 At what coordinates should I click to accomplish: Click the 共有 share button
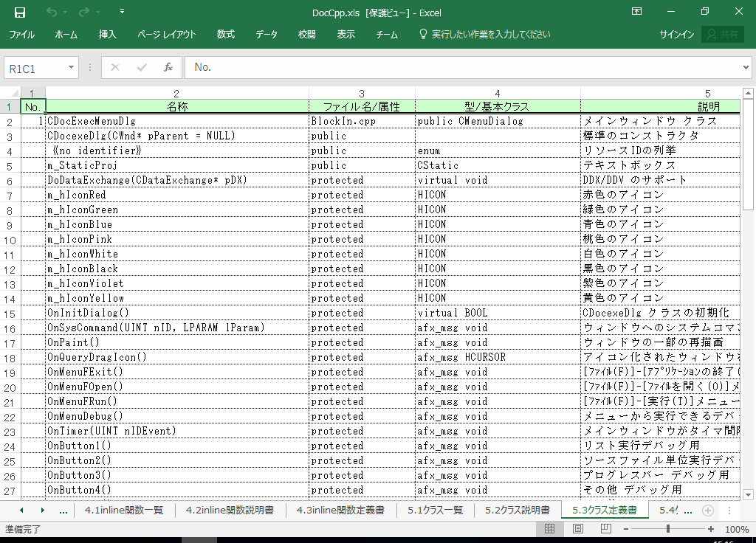pyautogui.click(x=722, y=35)
